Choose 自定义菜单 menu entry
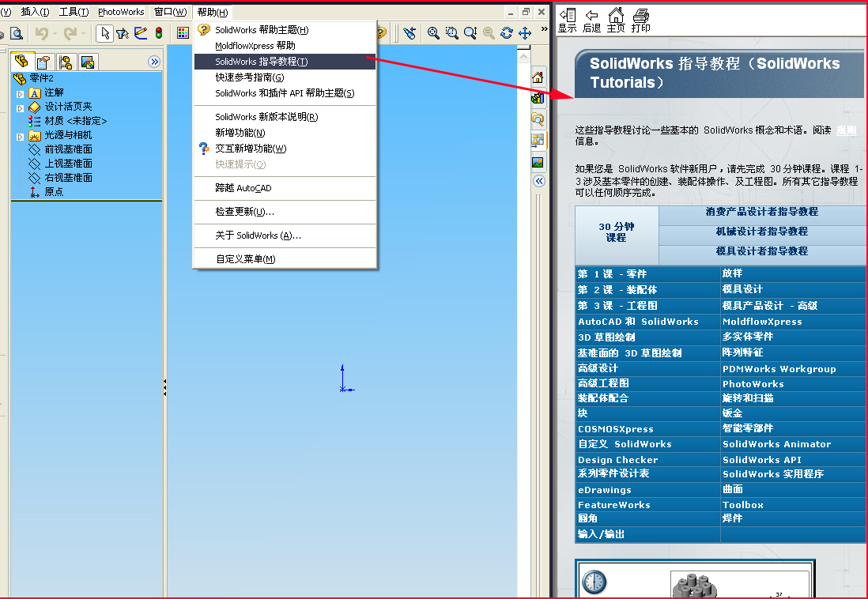This screenshot has height=599, width=868. tap(285, 259)
